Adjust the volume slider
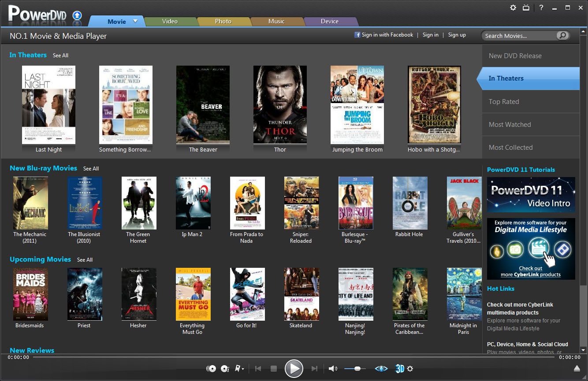Viewport: 588px width, 381px height. (355, 369)
